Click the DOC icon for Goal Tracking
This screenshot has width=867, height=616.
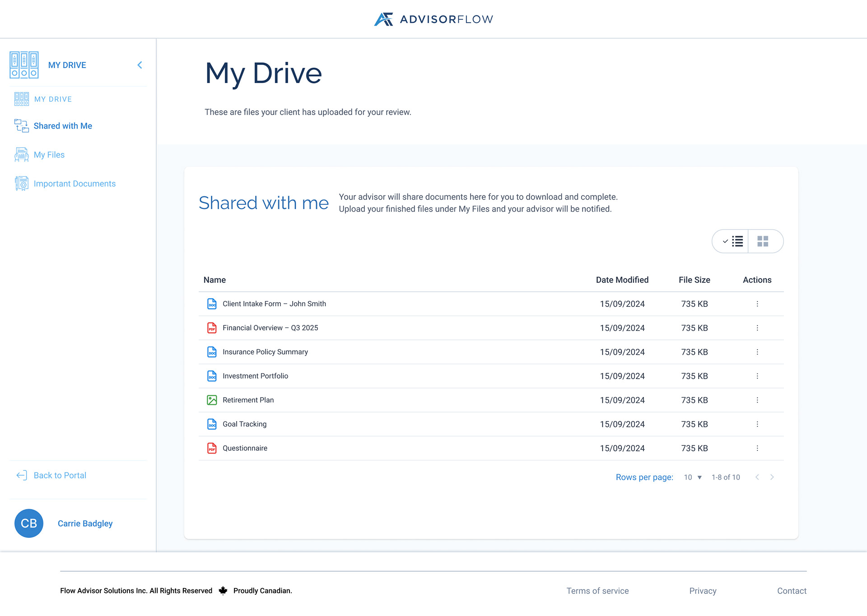coord(212,424)
